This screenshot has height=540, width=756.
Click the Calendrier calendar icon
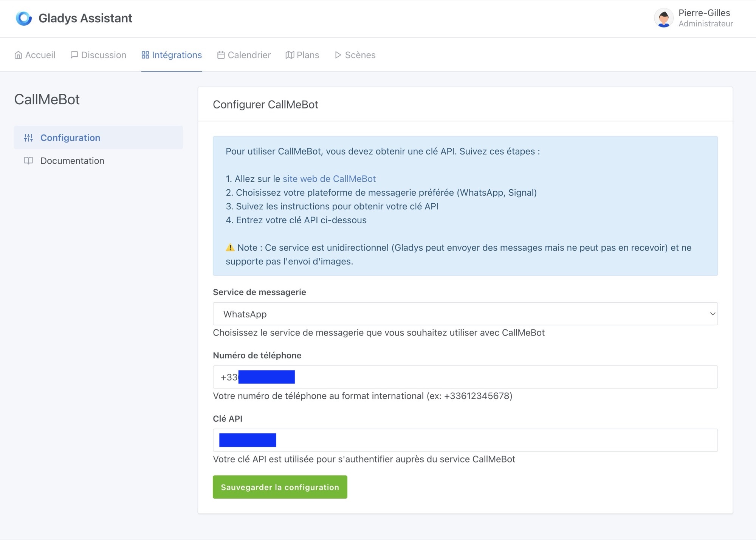pyautogui.click(x=221, y=55)
